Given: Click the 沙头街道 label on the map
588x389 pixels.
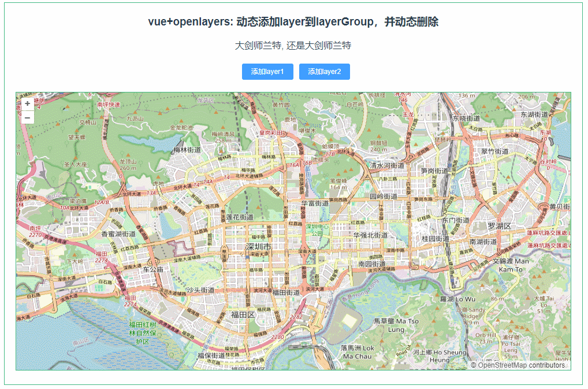Looking at the screenshot, I should (x=200, y=290).
